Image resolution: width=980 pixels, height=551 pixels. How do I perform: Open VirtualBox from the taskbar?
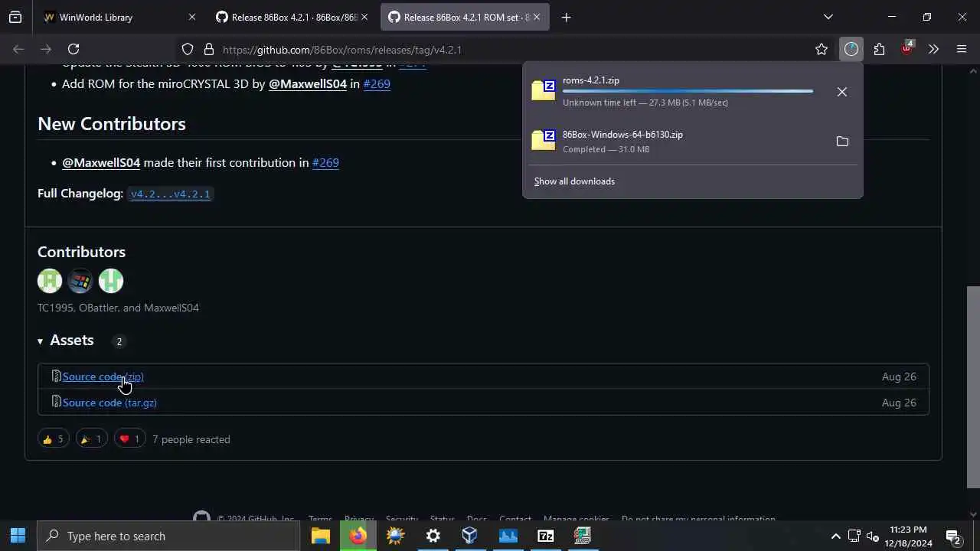pyautogui.click(x=470, y=536)
